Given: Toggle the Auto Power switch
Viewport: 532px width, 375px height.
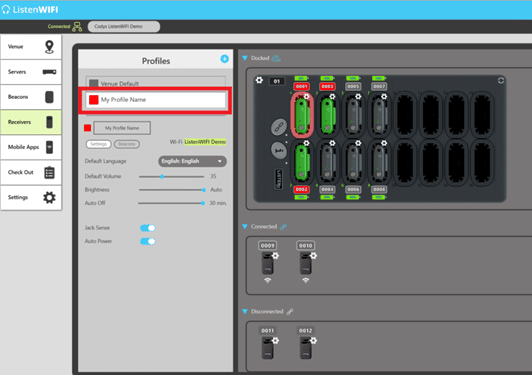Looking at the screenshot, I should [148, 241].
